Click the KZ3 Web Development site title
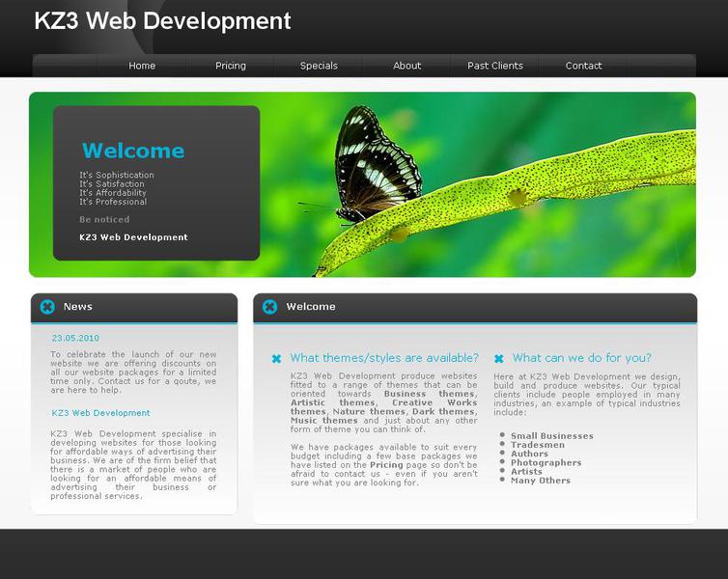 tap(162, 21)
